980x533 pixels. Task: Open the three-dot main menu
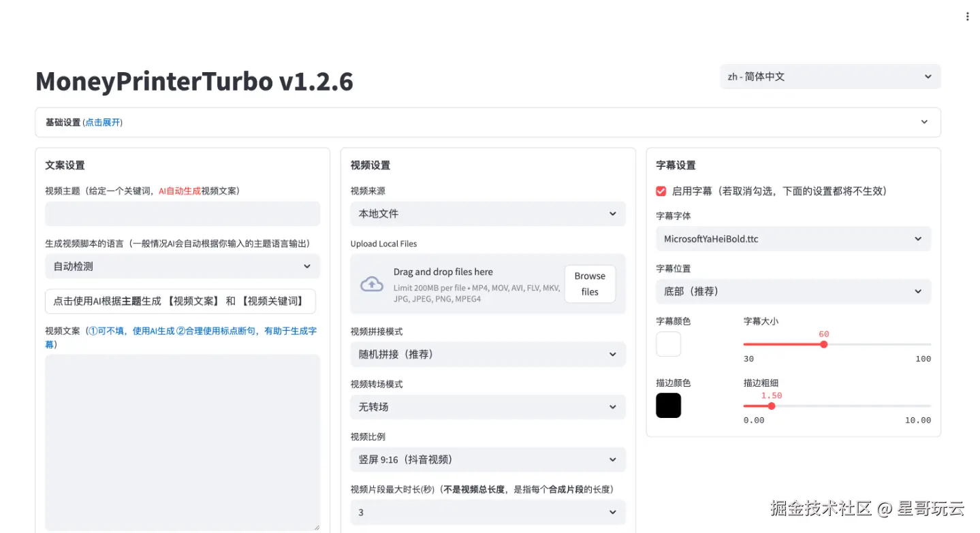(x=967, y=16)
